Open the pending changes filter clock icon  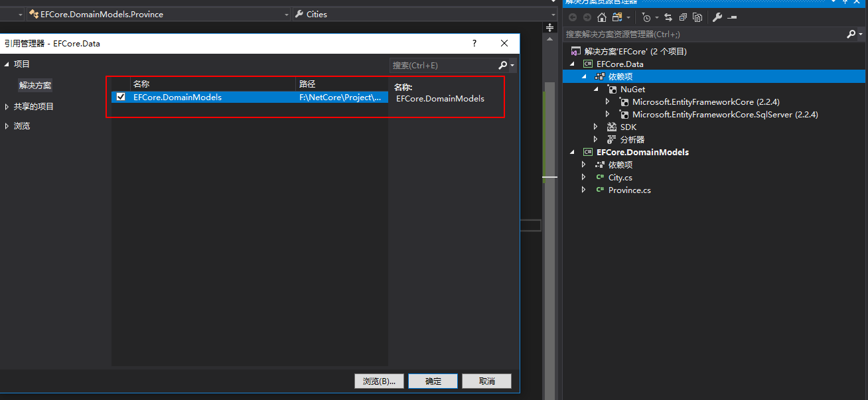[x=646, y=17]
